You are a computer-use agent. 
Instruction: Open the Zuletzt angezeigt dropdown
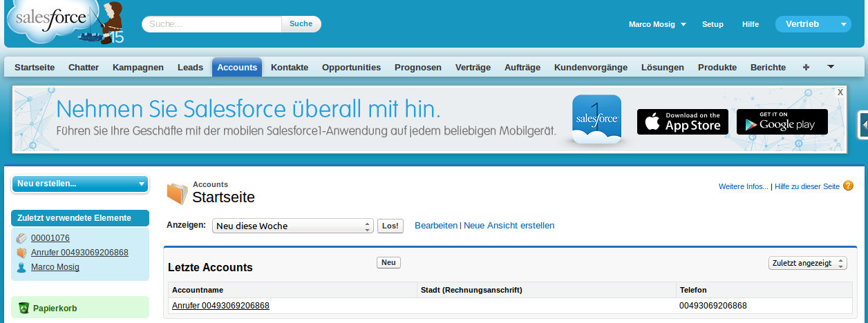click(807, 263)
